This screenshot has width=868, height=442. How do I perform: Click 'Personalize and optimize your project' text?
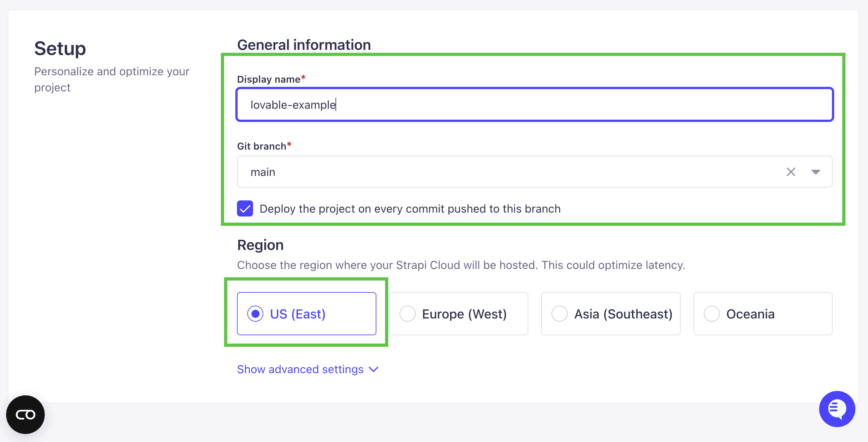[112, 79]
